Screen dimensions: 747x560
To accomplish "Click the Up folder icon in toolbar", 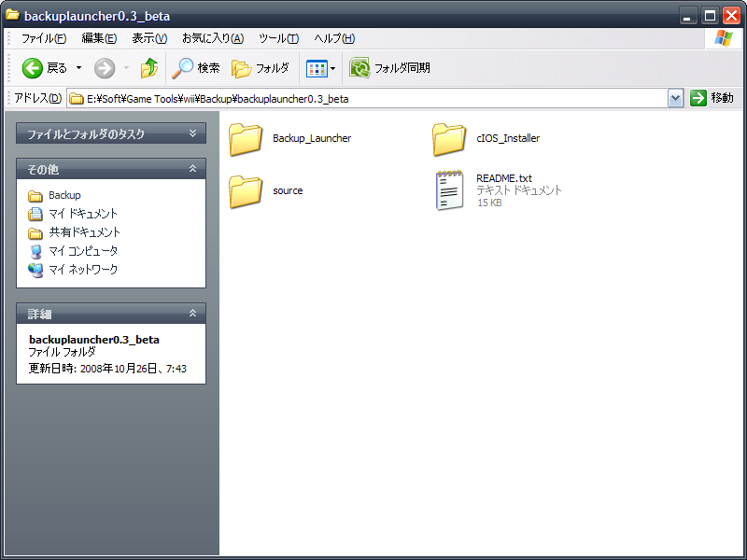I will (149, 68).
